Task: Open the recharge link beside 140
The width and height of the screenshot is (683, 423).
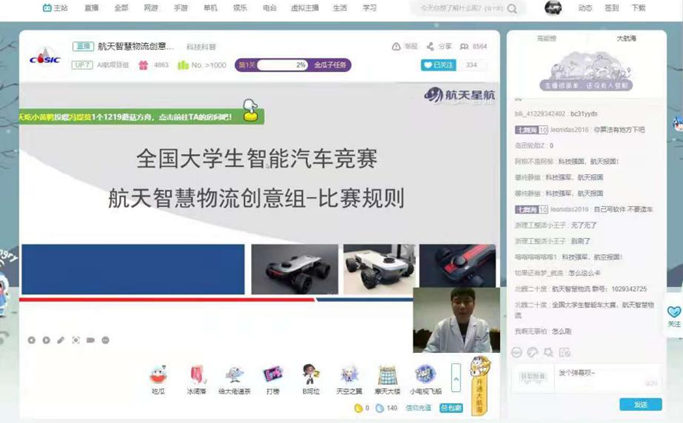Action: 418,408
